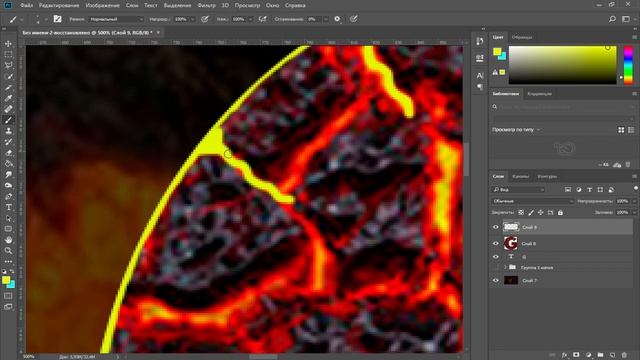Open the opacity percentage dropdown arrow
640x360 pixels.
coord(192,19)
